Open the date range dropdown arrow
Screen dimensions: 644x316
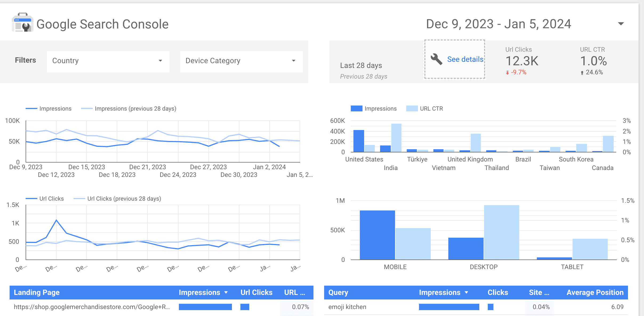(621, 24)
